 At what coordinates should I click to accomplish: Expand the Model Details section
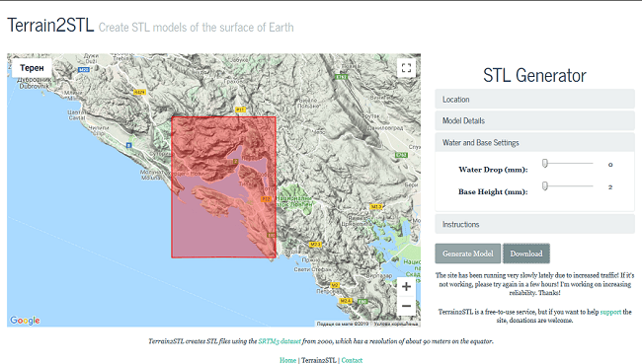coord(534,120)
